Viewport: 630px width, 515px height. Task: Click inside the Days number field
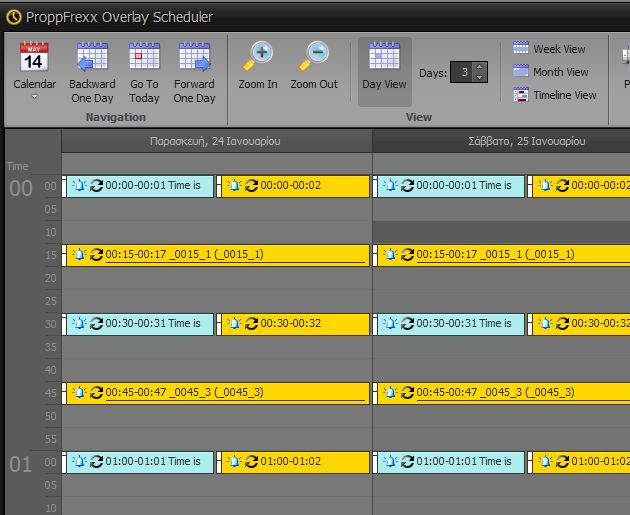coord(462,72)
